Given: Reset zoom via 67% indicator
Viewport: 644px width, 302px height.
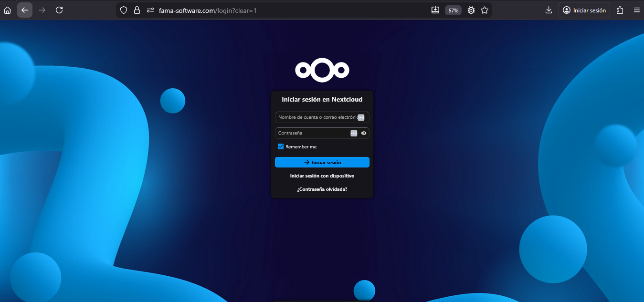Looking at the screenshot, I should tap(453, 10).
